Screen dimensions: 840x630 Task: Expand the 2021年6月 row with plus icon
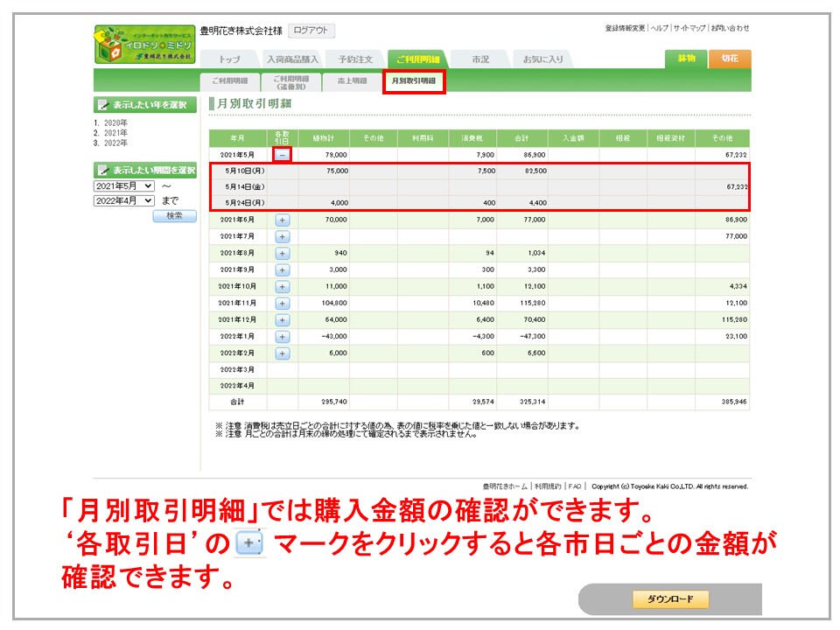pyautogui.click(x=282, y=220)
